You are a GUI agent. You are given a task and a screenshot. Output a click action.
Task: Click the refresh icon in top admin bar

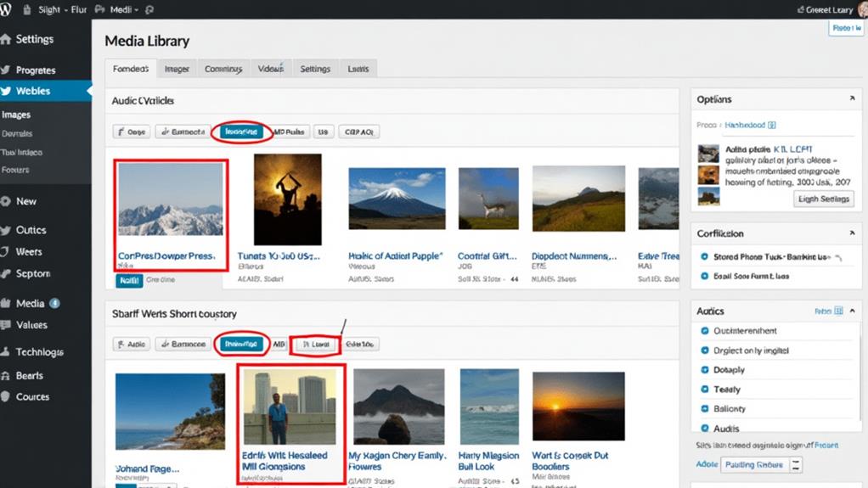[x=149, y=9]
